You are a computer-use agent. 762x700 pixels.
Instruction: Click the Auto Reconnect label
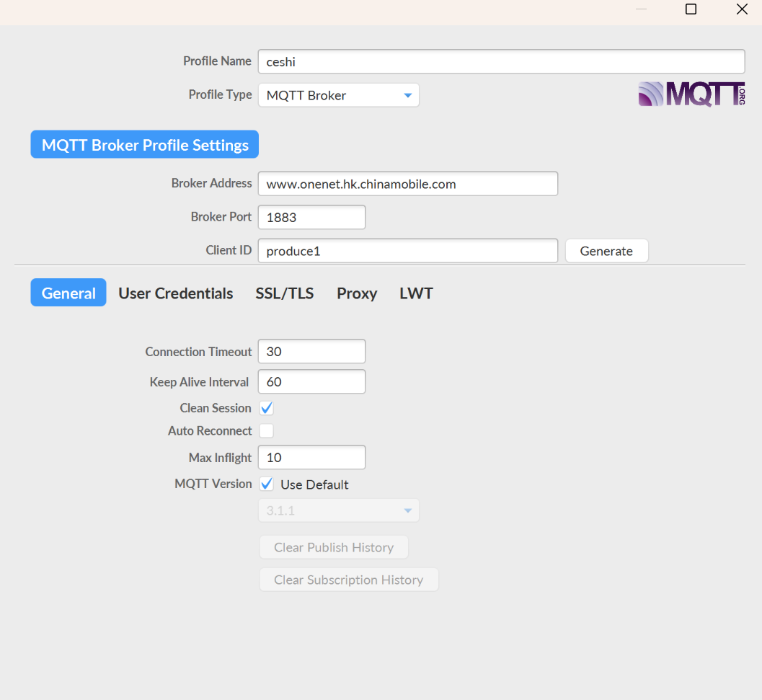pos(210,430)
